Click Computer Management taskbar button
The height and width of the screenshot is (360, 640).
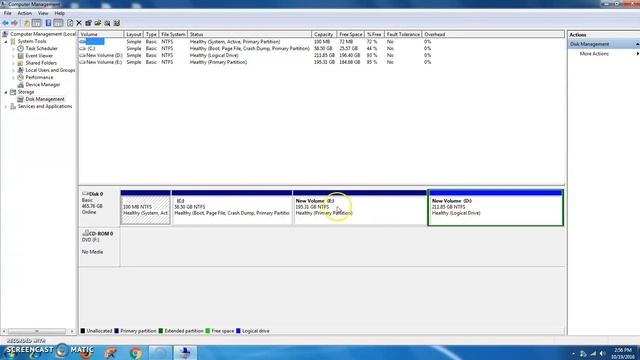[185, 352]
